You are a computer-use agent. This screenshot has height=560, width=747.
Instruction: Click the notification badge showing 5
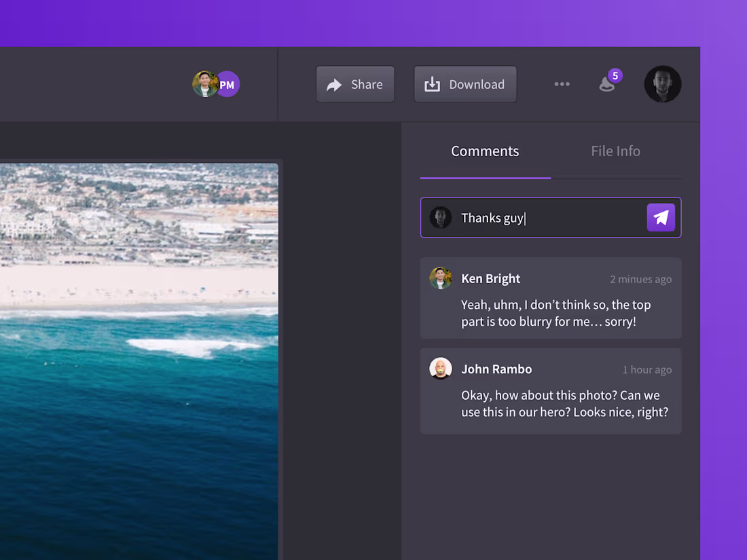615,75
